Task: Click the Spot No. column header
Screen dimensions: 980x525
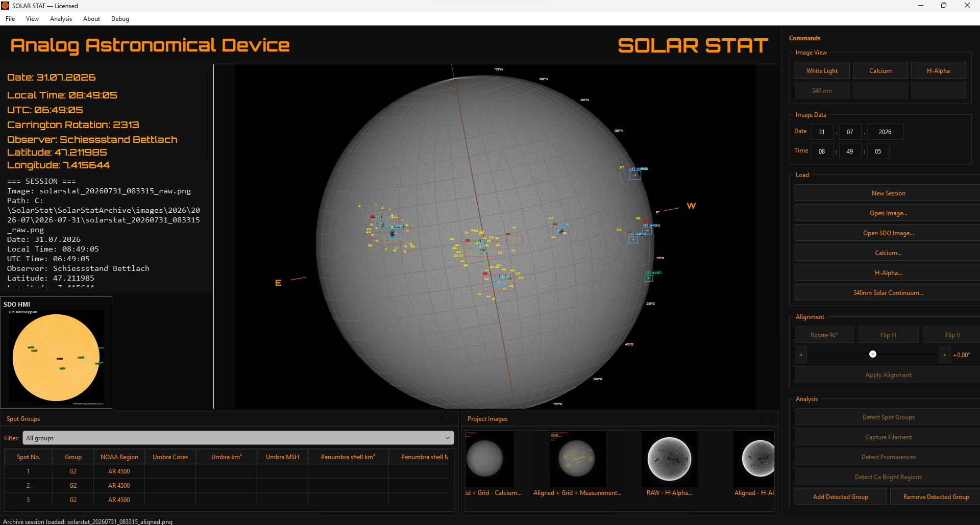Action: (29, 457)
